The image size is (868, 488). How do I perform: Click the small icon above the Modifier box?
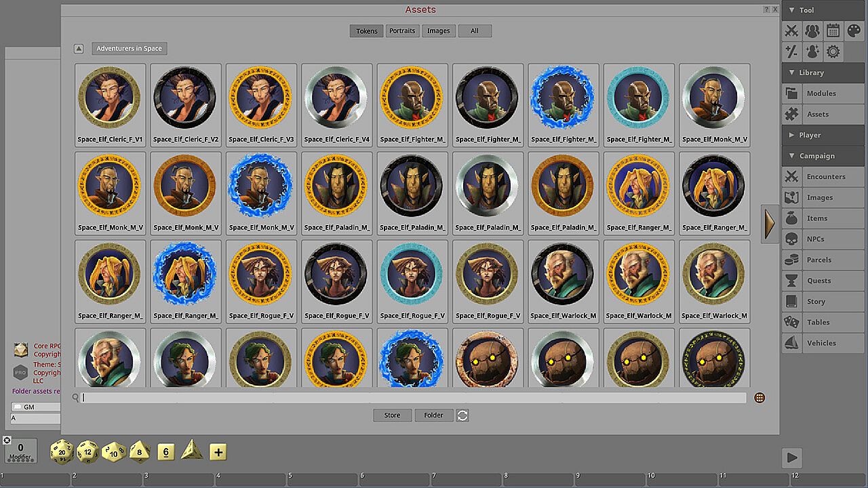click(x=7, y=441)
